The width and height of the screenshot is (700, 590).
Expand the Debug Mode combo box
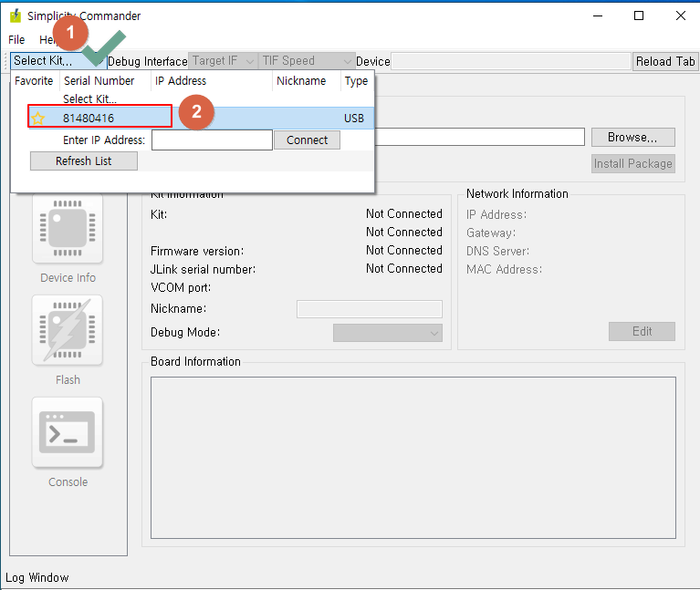388,333
